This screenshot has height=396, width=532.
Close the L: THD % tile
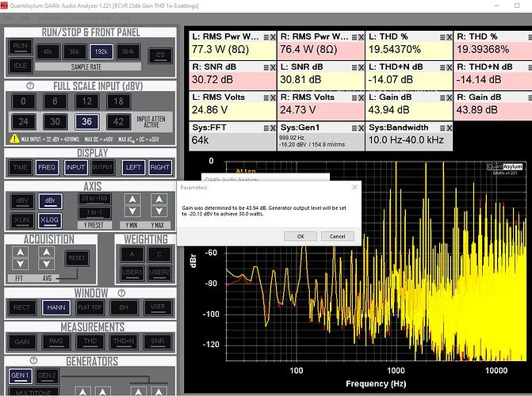tap(450, 37)
